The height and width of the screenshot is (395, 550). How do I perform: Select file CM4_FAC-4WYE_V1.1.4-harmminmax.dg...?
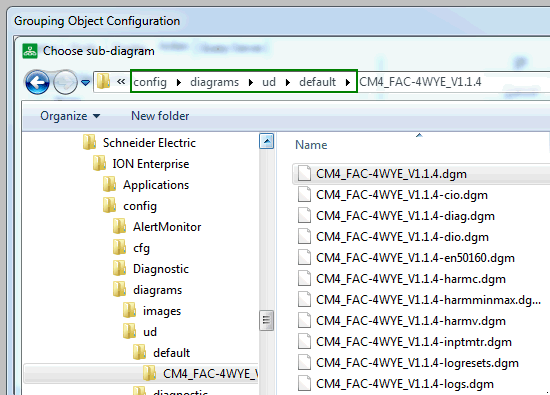pos(428,300)
